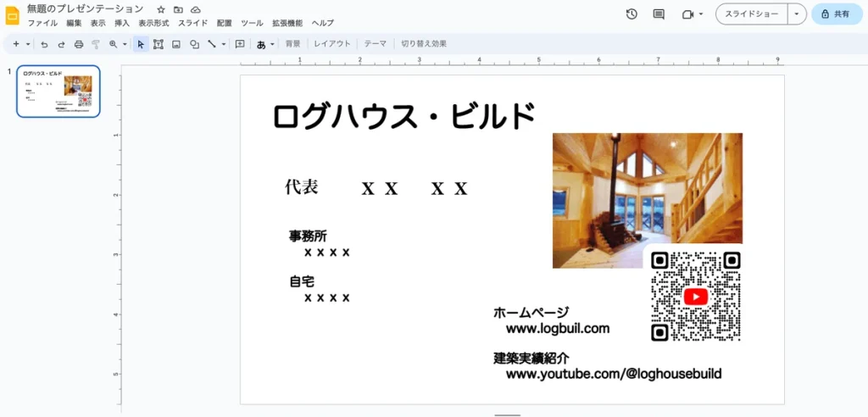Select slide 1 thumbnail in filmstrip
The height and width of the screenshot is (417, 868).
click(x=58, y=91)
